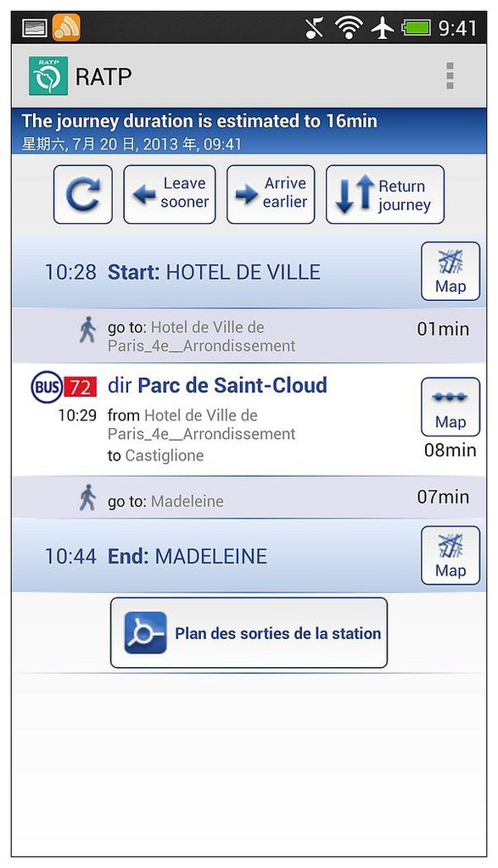Tap the red 72 line number badge
The image size is (498, 868).
tap(81, 387)
